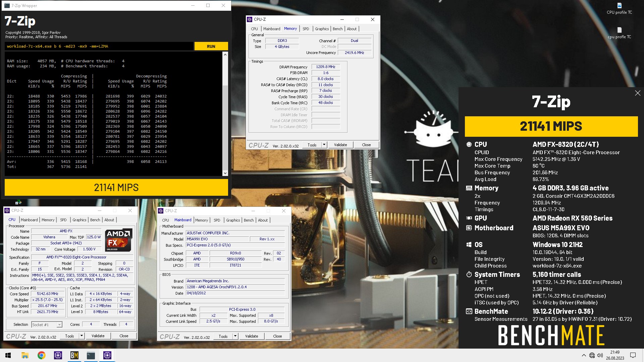This screenshot has width=644, height=362.
Task: Open About tab in memory CPU-Z window
Action: click(352, 29)
